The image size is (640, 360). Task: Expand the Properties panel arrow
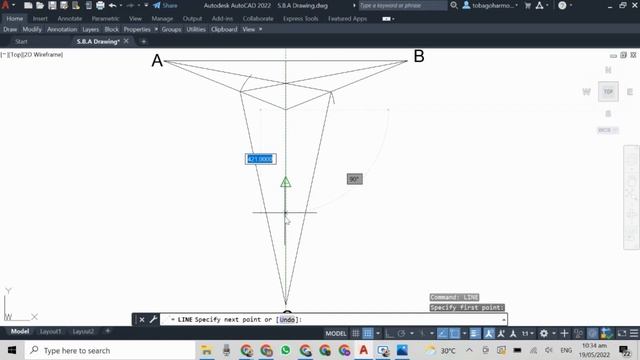[156, 29]
